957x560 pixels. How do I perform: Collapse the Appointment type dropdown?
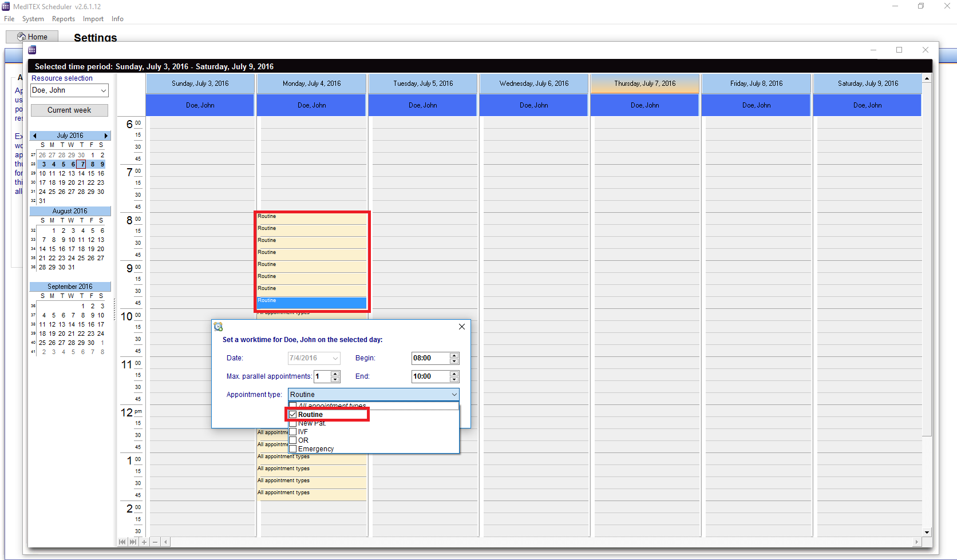coord(454,395)
